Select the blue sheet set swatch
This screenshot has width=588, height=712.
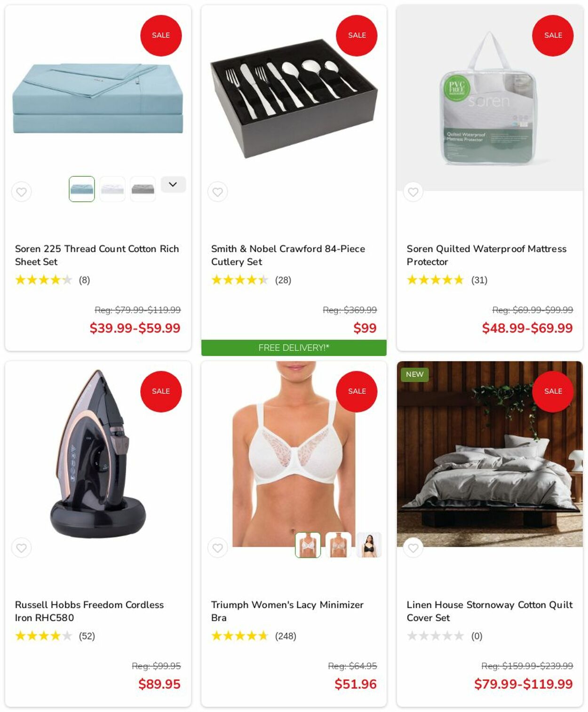tap(82, 189)
